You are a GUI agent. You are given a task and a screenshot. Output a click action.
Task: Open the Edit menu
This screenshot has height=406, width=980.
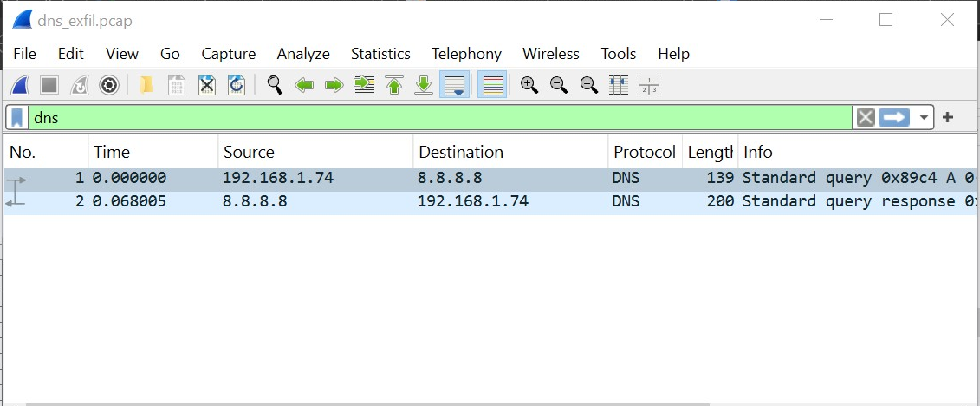[71, 54]
